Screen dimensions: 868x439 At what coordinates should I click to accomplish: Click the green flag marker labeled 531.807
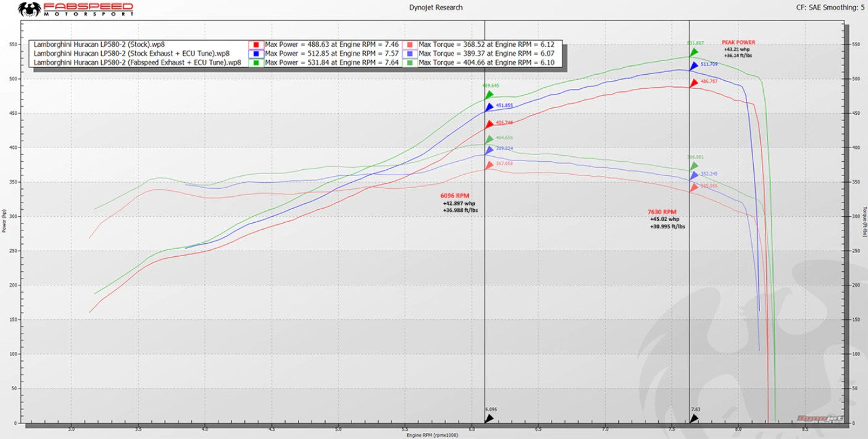pyautogui.click(x=693, y=52)
